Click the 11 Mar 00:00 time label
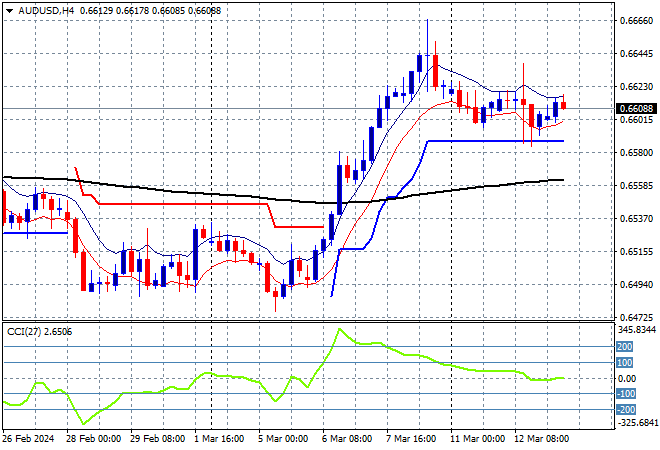 point(479,439)
